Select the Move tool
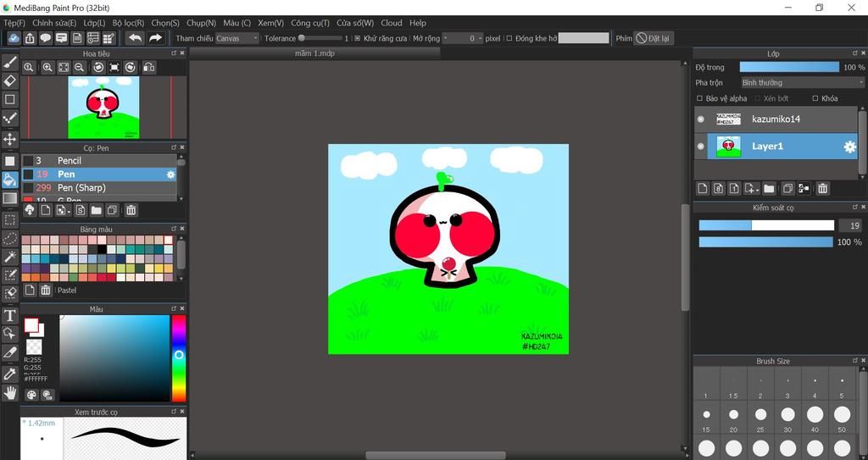 point(10,139)
